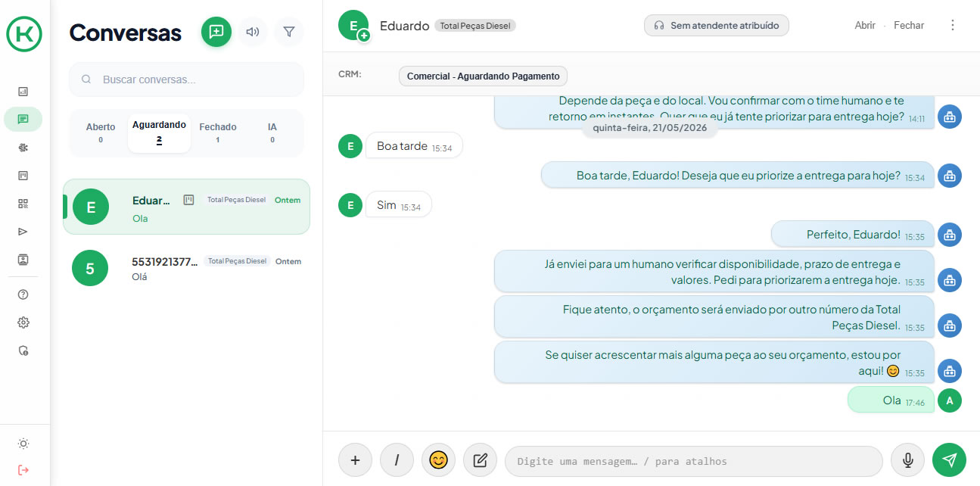The image size is (980, 486).
Task: Click the 'Ola' message sent at 17:46
Action: pos(891,400)
